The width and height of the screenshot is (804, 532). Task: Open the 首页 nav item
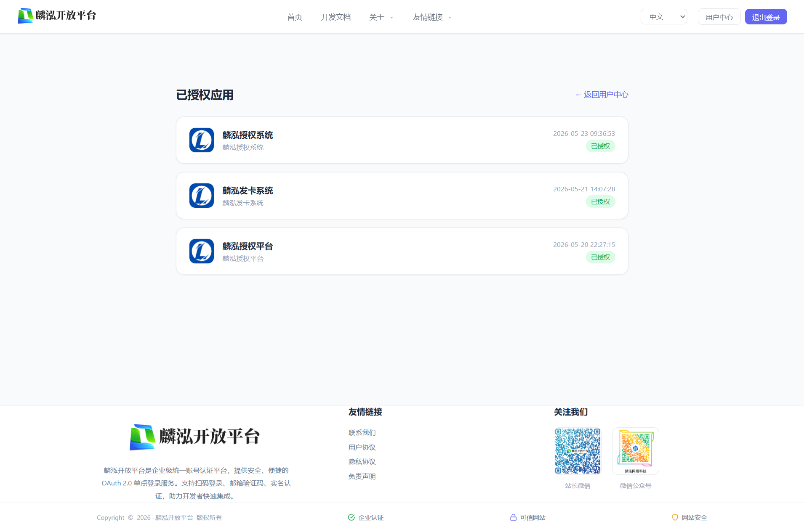[295, 17]
